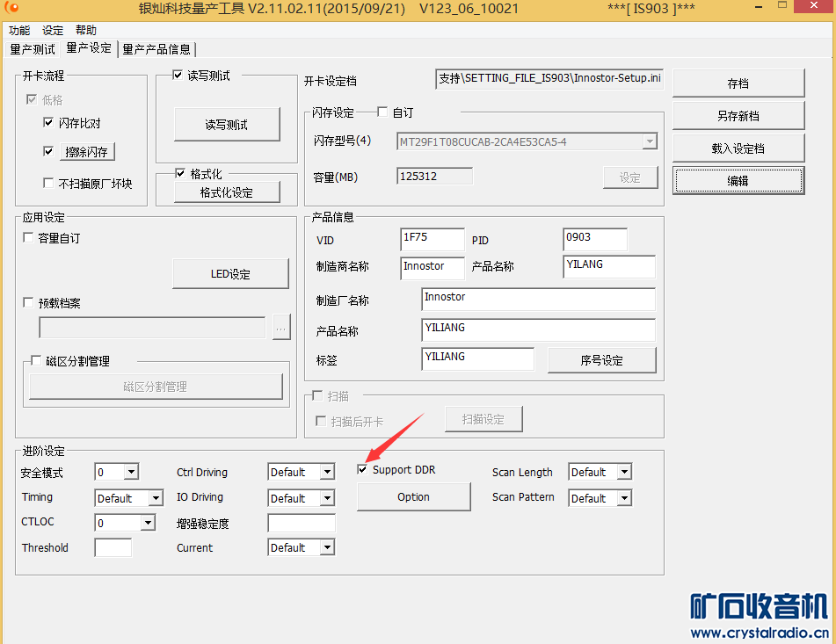Enable 不扫描原厂坏块 checkbox
This screenshot has height=644, width=836.
pyautogui.click(x=48, y=184)
